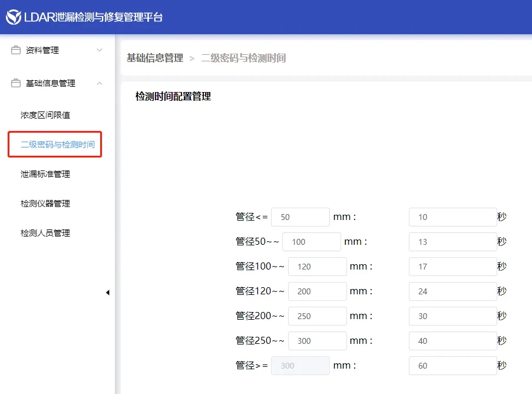
Task: Click the 60 seconds field for 管径>=300
Action: point(452,366)
